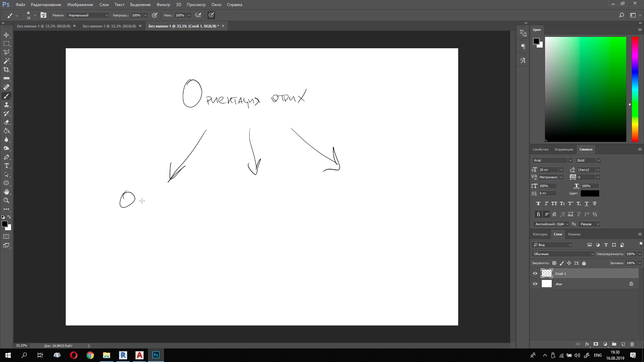Screen dimensions: 644x362
Task: Select the Move tool
Action: click(6, 35)
